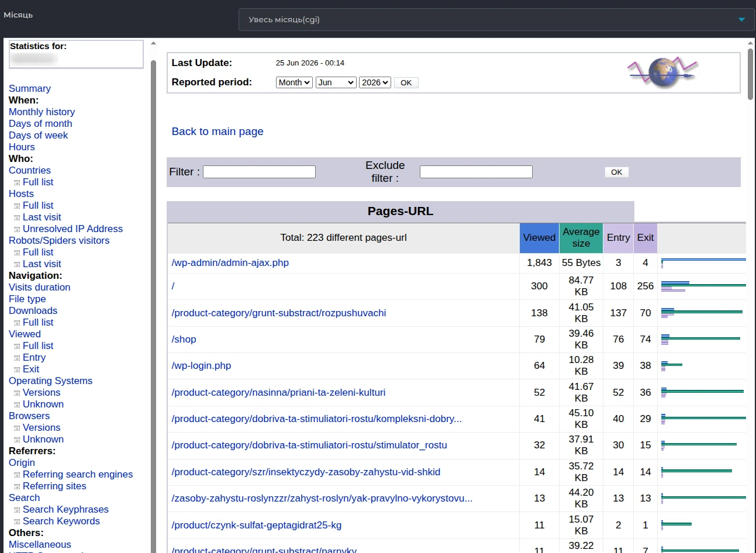The height and width of the screenshot is (553, 756).
Task: Open the Month period type dropdown
Action: click(294, 82)
